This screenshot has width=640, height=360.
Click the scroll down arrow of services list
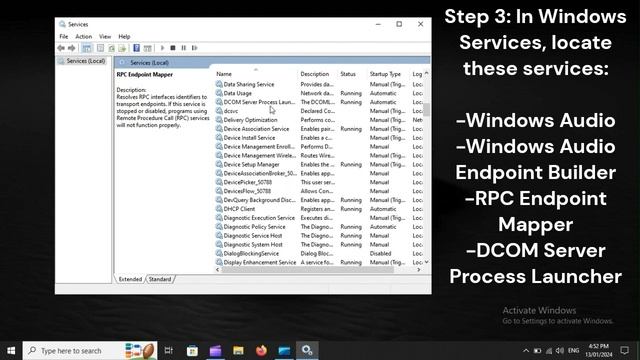[427, 262]
